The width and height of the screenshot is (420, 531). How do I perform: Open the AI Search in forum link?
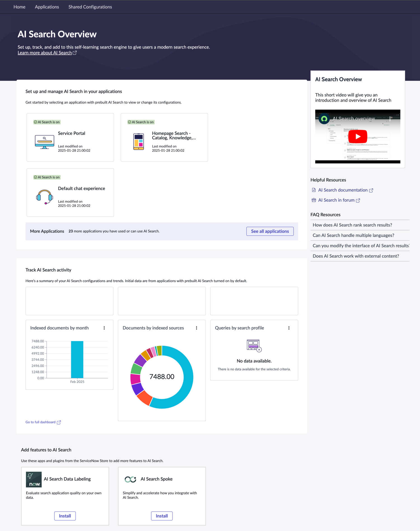(x=336, y=200)
